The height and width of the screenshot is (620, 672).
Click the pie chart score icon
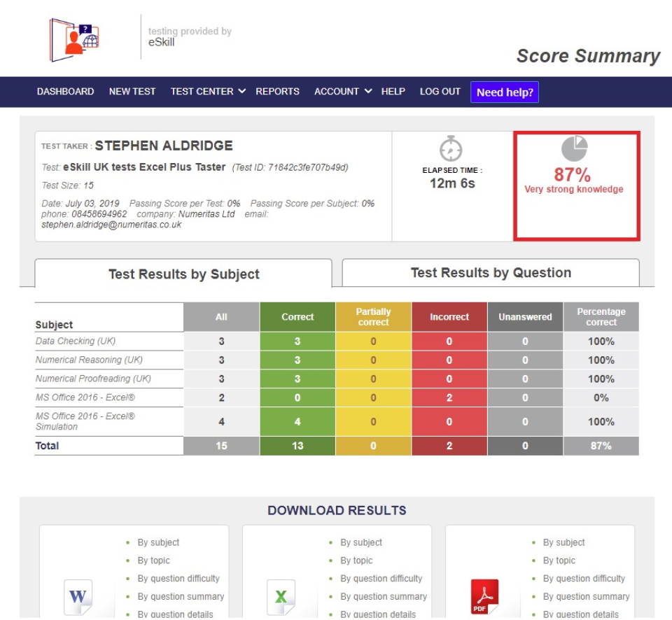[575, 149]
